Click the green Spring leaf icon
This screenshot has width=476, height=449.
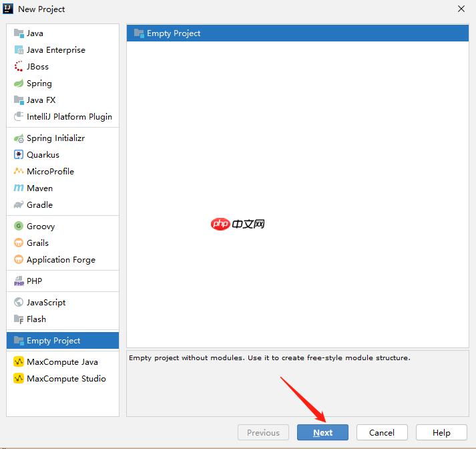coord(19,84)
